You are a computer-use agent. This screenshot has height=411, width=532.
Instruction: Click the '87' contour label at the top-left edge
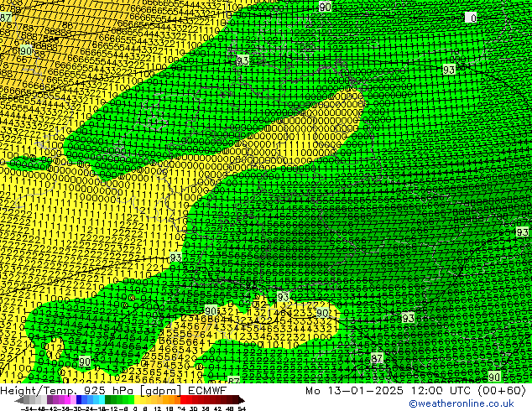(5, 18)
